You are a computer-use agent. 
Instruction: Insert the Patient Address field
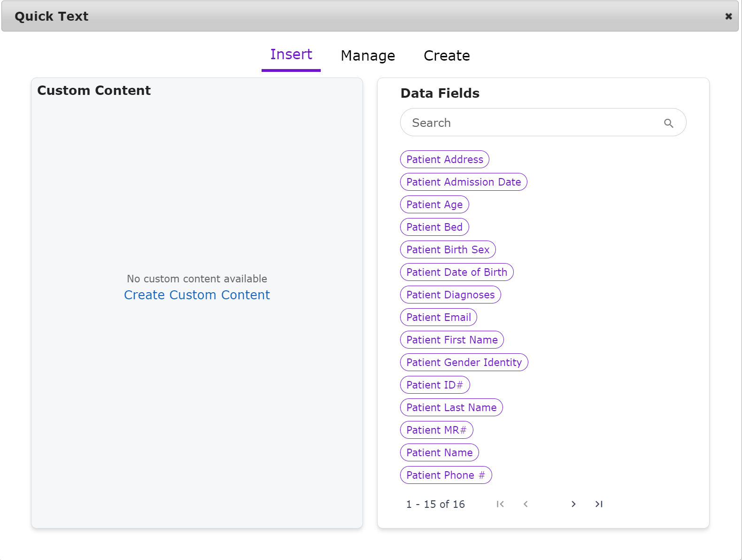(x=444, y=160)
